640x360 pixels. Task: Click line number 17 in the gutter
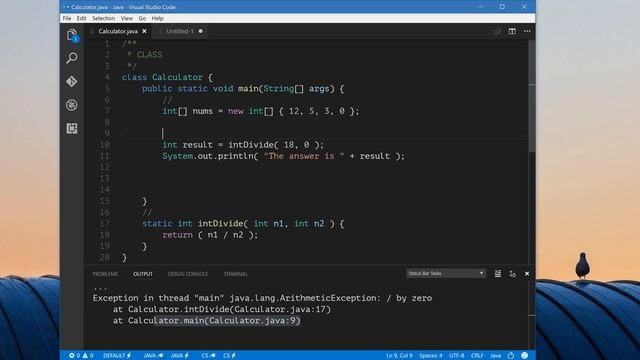click(x=104, y=224)
